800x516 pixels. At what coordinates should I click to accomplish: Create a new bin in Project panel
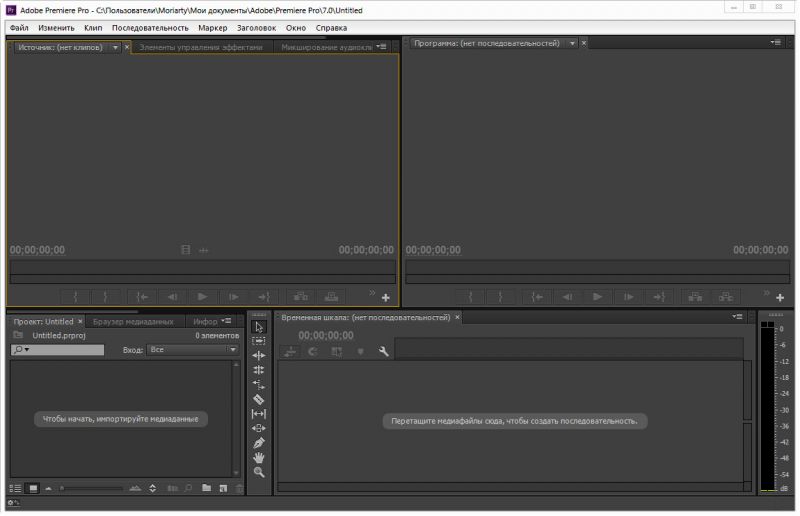pos(207,488)
